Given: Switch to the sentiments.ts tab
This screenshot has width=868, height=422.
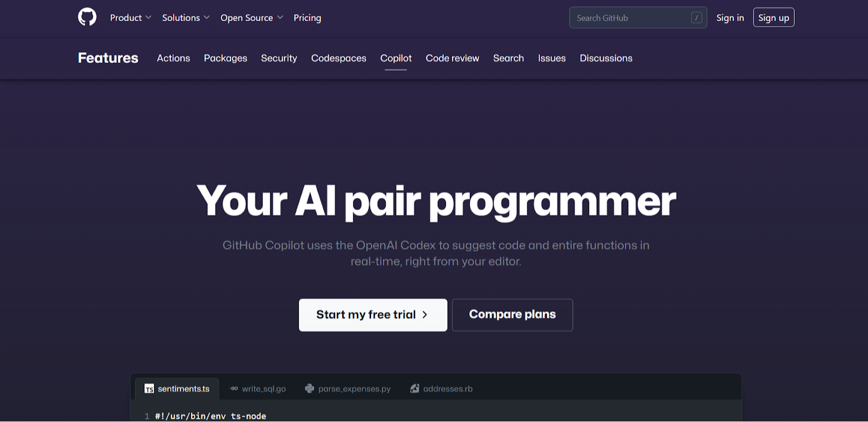Looking at the screenshot, I should pyautogui.click(x=177, y=389).
